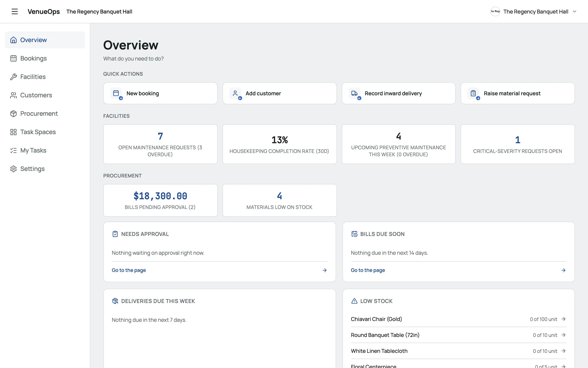Open the $18,300.00 bills pending approval card
Viewport: 588px width, 368px height.
point(160,200)
